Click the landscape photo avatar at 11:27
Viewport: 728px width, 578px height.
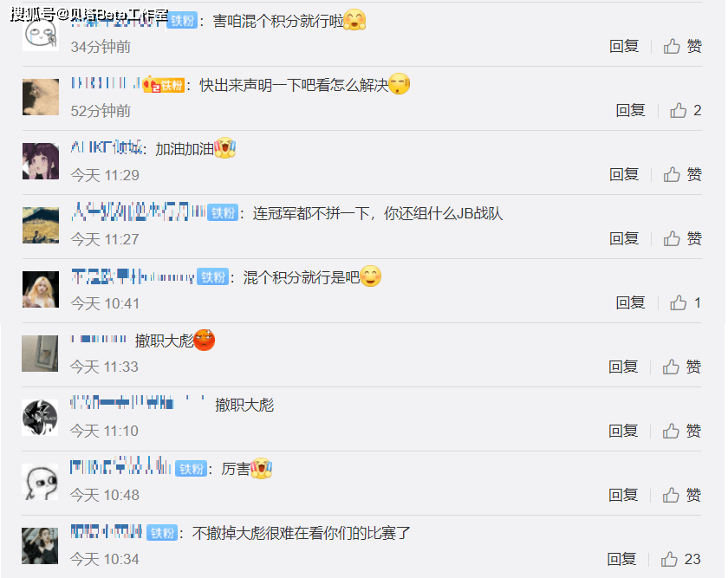click(x=41, y=225)
